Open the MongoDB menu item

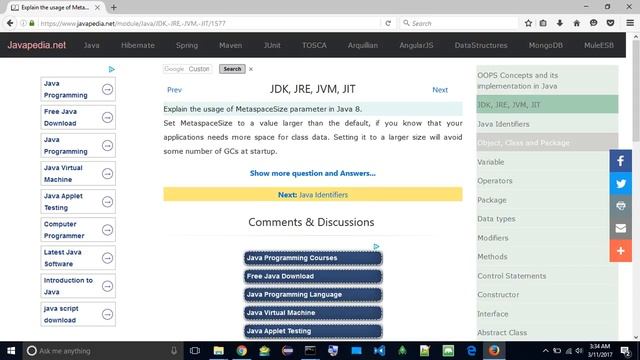click(x=546, y=45)
